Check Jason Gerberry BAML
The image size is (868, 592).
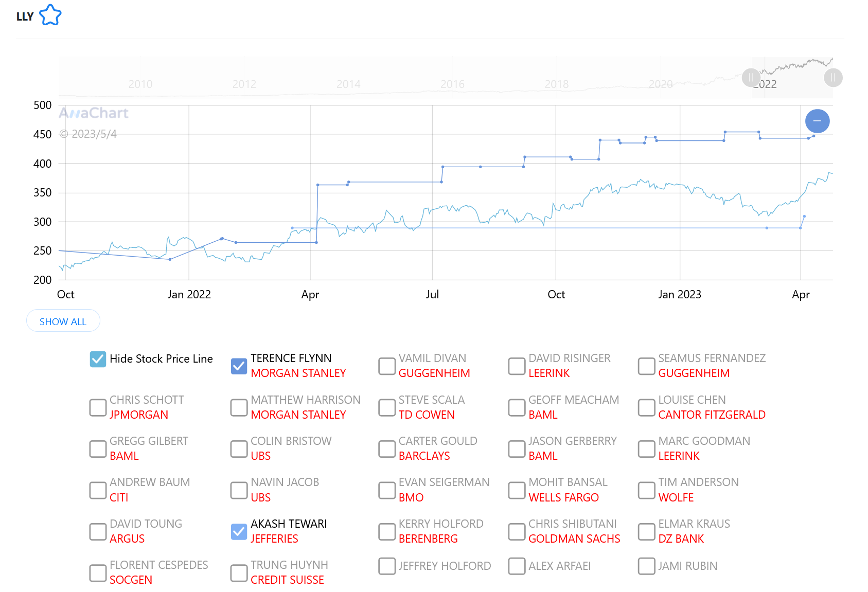(517, 449)
